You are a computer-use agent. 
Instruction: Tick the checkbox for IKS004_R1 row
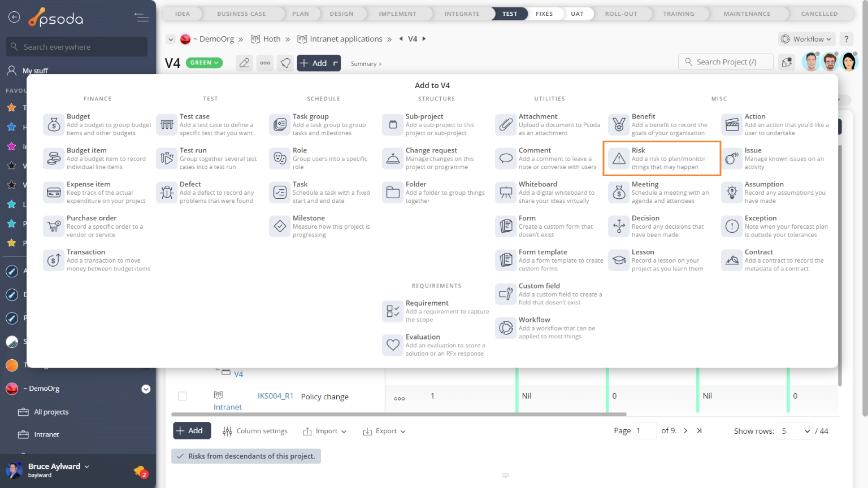[x=183, y=396]
